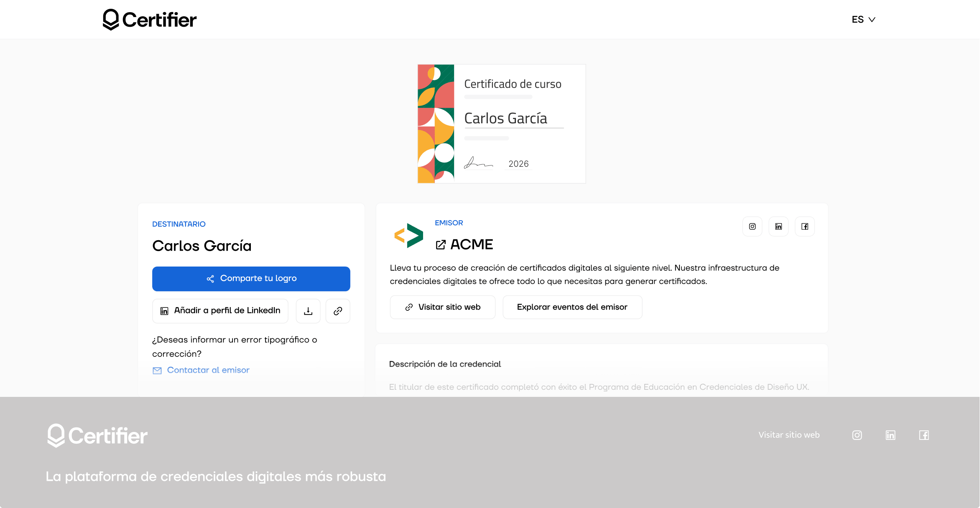Open issuer's Facebook icon in Emisor card
Image resolution: width=980 pixels, height=508 pixels.
point(804,226)
